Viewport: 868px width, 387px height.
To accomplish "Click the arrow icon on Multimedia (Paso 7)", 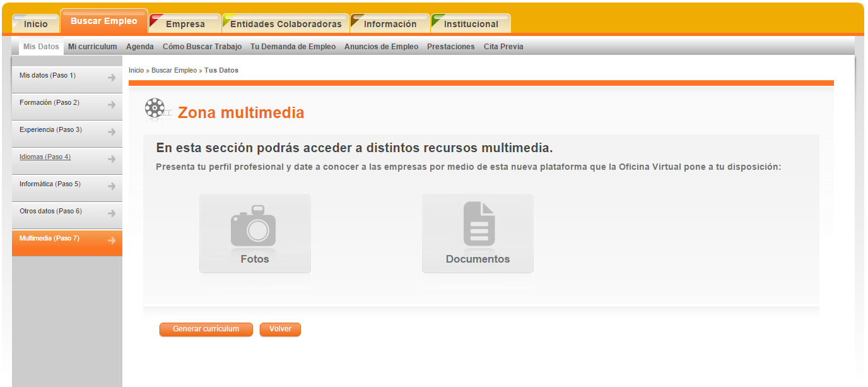I will pos(112,241).
